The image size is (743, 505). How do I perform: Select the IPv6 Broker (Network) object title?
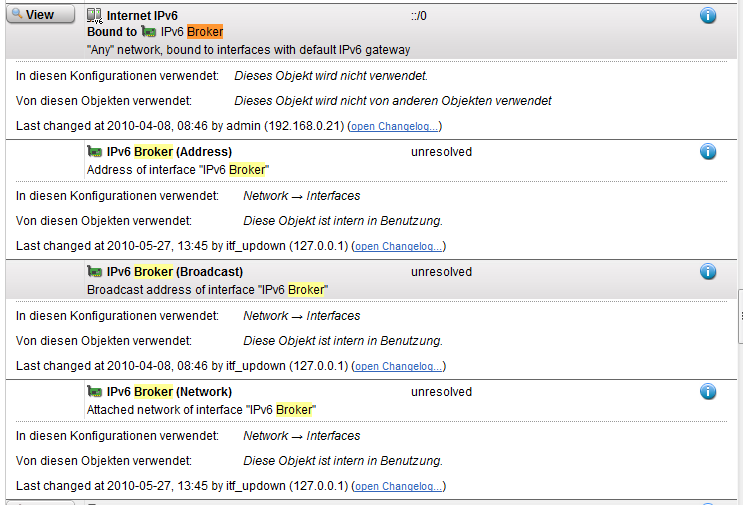169,392
